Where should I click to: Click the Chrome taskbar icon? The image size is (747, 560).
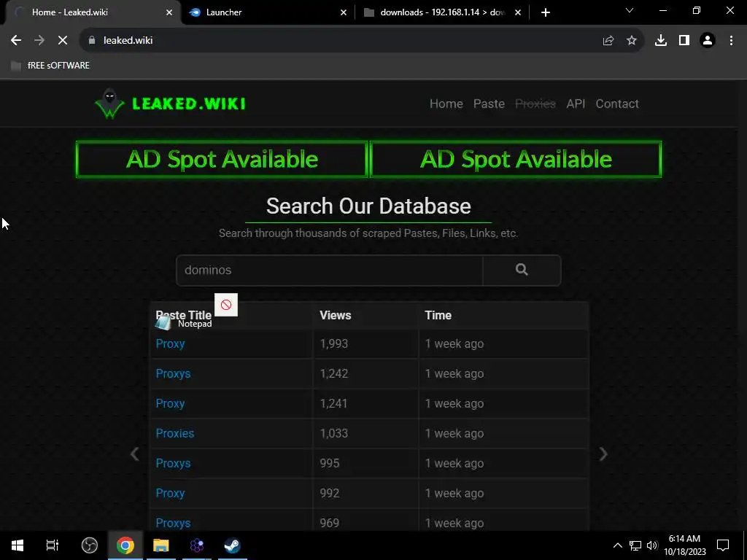[125, 545]
